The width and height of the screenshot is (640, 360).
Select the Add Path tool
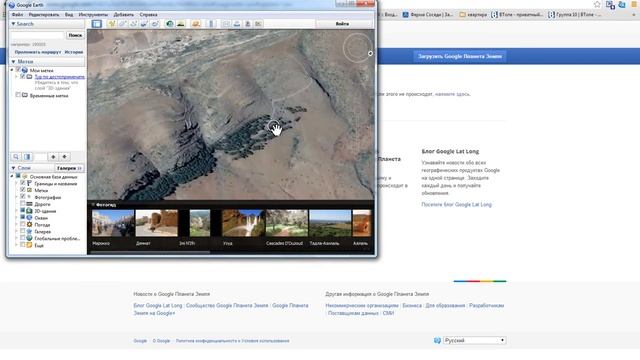[133, 24]
